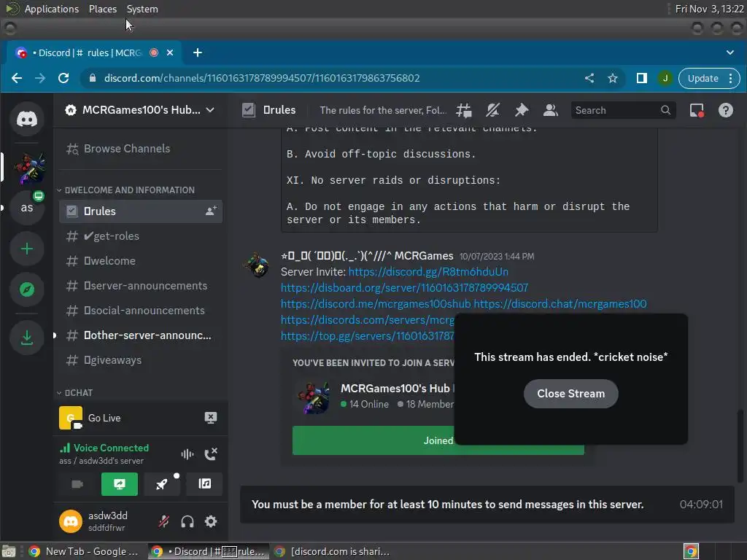Open a new Chrome tab

coord(198,52)
